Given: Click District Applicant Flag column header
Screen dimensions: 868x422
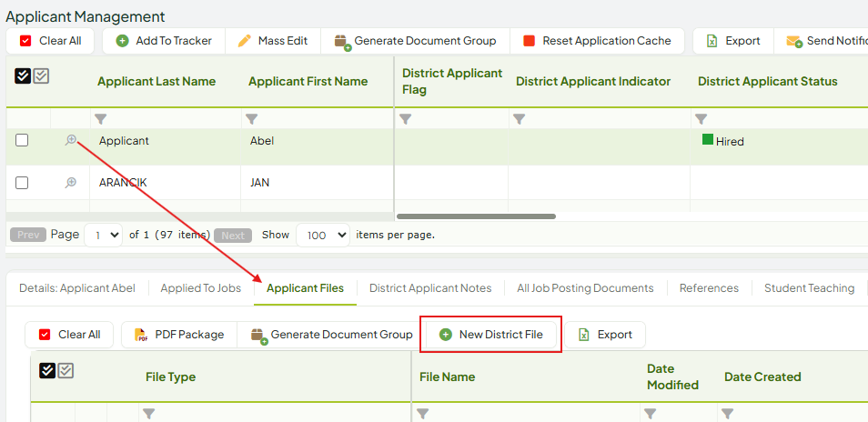Looking at the screenshot, I should click(452, 81).
